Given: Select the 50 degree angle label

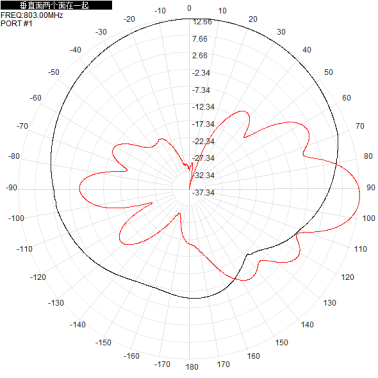Looking at the screenshot, I should pyautogui.click(x=329, y=72).
